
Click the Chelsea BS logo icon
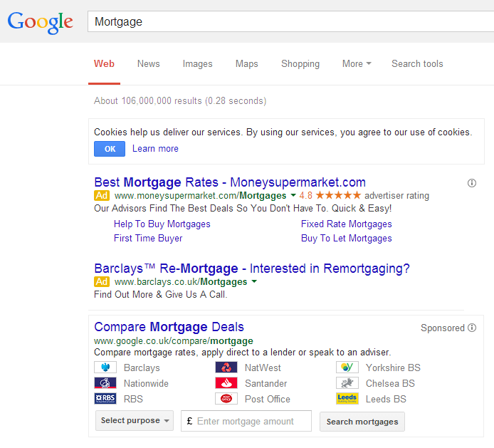coord(347,383)
